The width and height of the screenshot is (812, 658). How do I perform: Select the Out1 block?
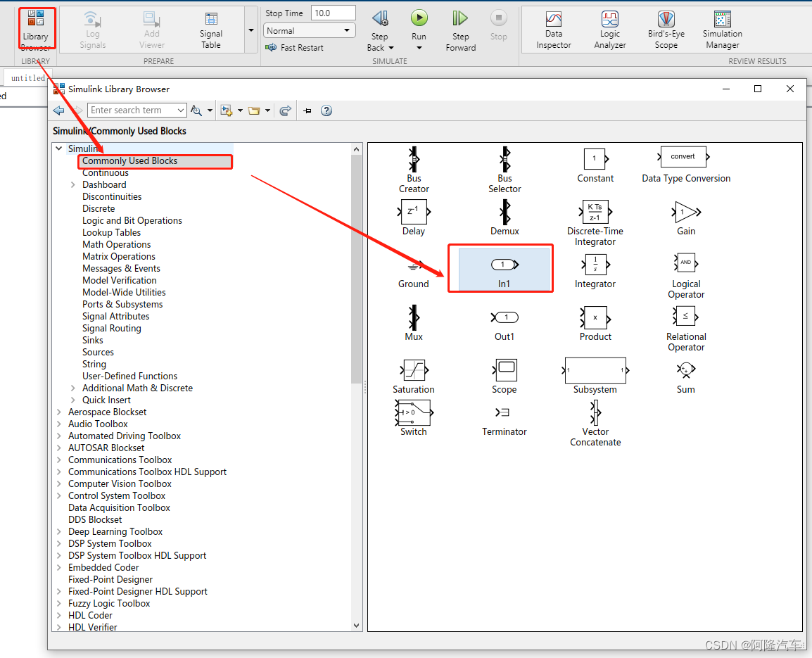pos(505,326)
